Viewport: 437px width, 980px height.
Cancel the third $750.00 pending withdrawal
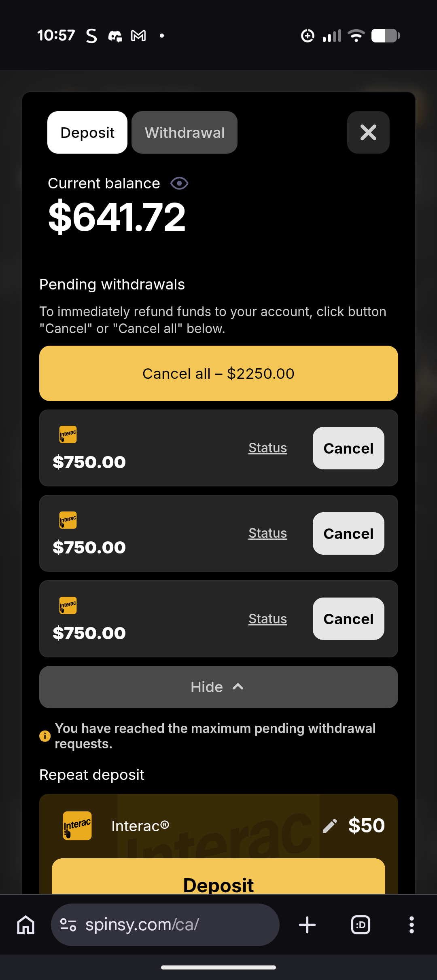[x=348, y=619]
